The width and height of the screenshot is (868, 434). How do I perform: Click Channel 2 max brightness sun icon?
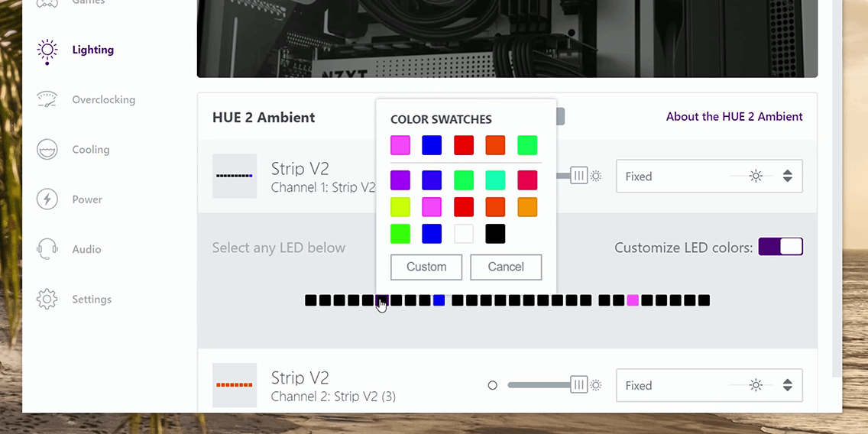click(x=596, y=385)
